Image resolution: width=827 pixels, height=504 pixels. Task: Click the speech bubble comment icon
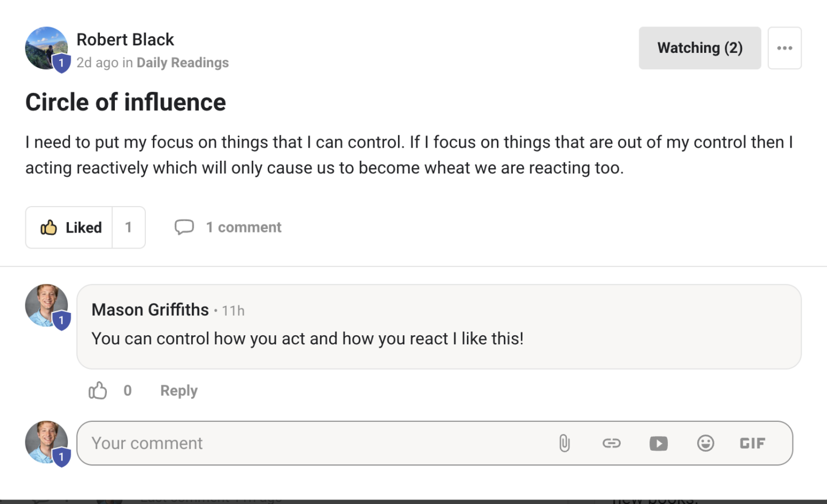coord(184,227)
